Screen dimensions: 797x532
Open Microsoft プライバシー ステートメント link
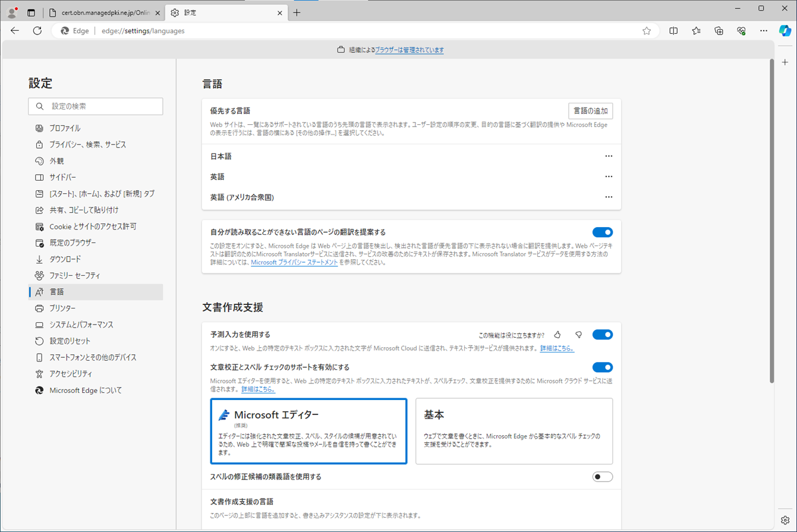tap(294, 262)
